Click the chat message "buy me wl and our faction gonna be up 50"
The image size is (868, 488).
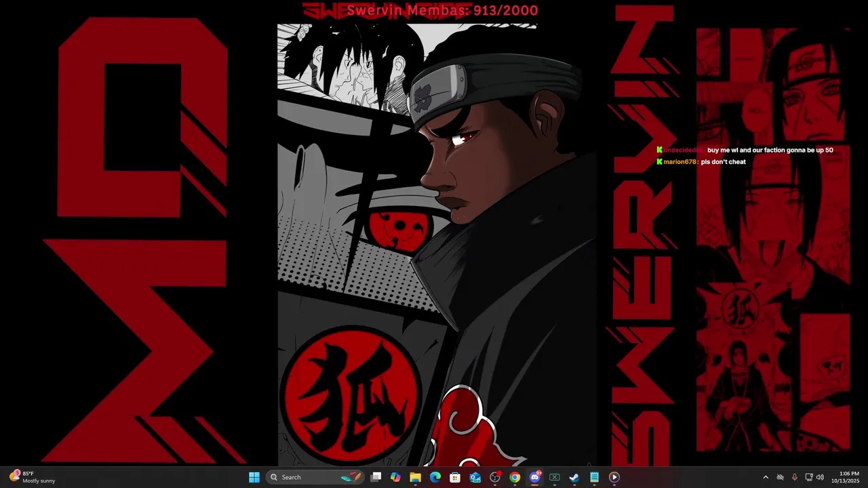pyautogui.click(x=770, y=150)
